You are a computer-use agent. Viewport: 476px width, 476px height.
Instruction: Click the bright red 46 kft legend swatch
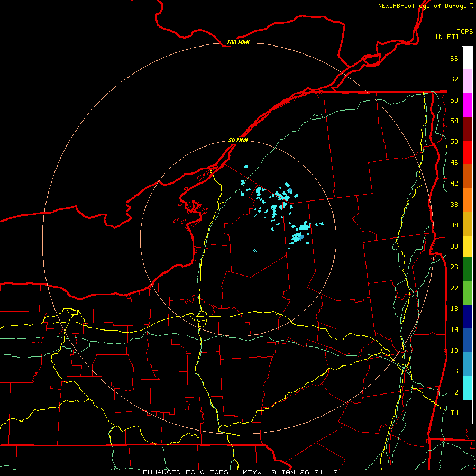tap(467, 152)
